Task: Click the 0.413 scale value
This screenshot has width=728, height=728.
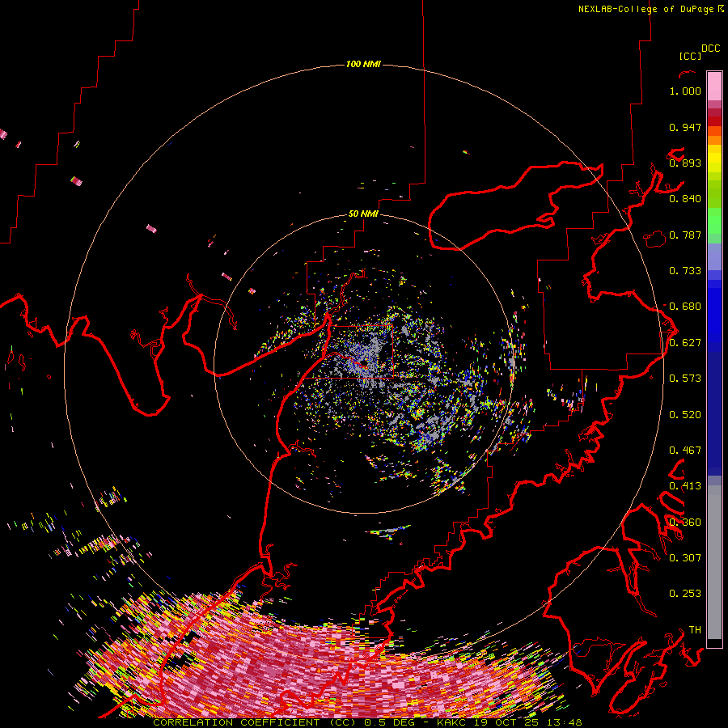Action: tap(685, 486)
